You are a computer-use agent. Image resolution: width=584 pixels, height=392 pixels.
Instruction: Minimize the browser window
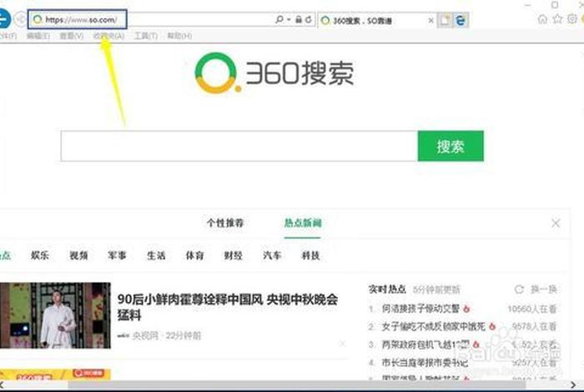pyautogui.click(x=527, y=5)
